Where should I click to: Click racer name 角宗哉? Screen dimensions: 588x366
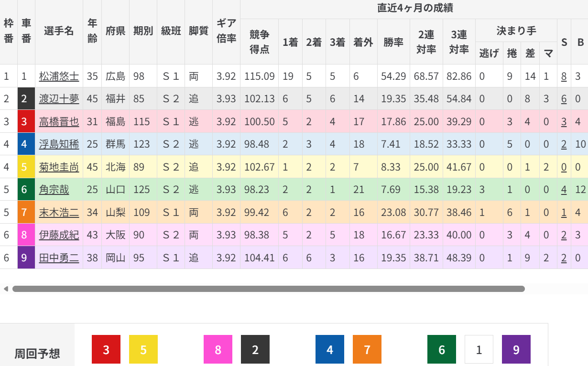pyautogui.click(x=54, y=190)
